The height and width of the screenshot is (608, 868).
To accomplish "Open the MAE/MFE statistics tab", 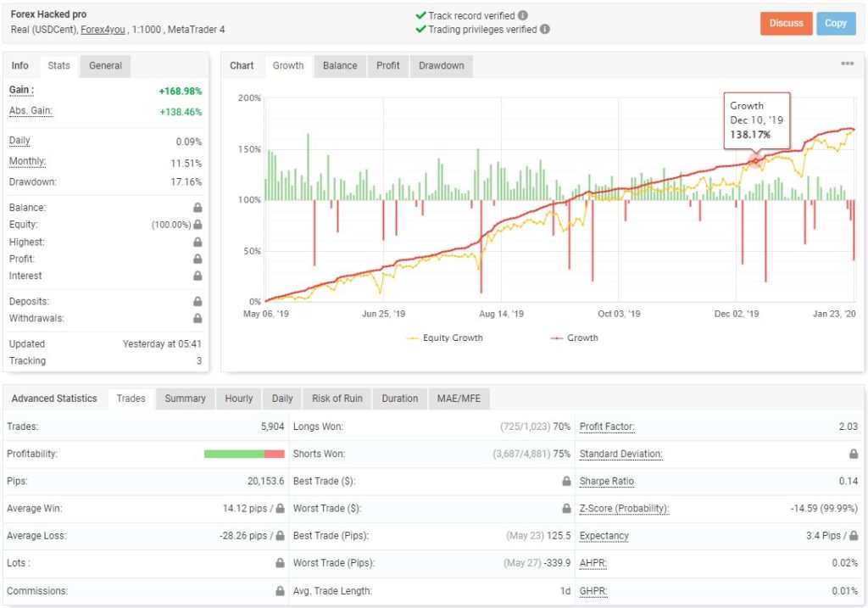I will click(x=459, y=399).
